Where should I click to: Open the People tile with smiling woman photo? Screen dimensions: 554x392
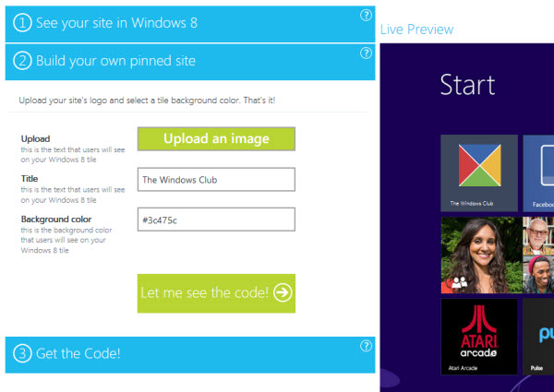coord(482,255)
